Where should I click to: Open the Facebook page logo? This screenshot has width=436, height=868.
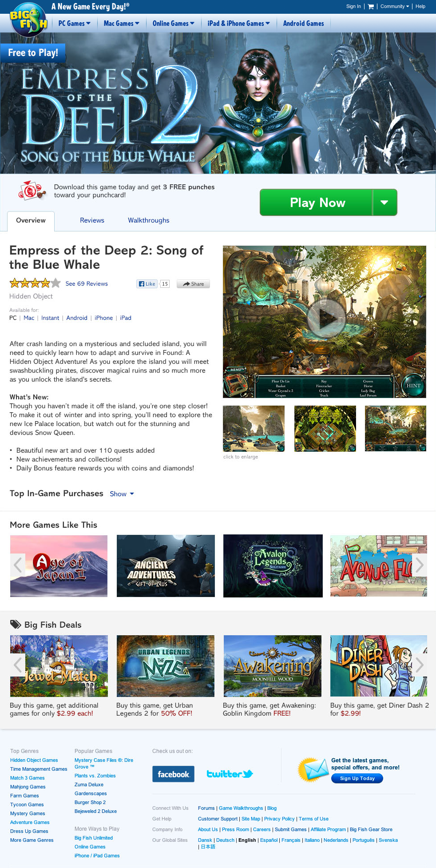coord(173,774)
